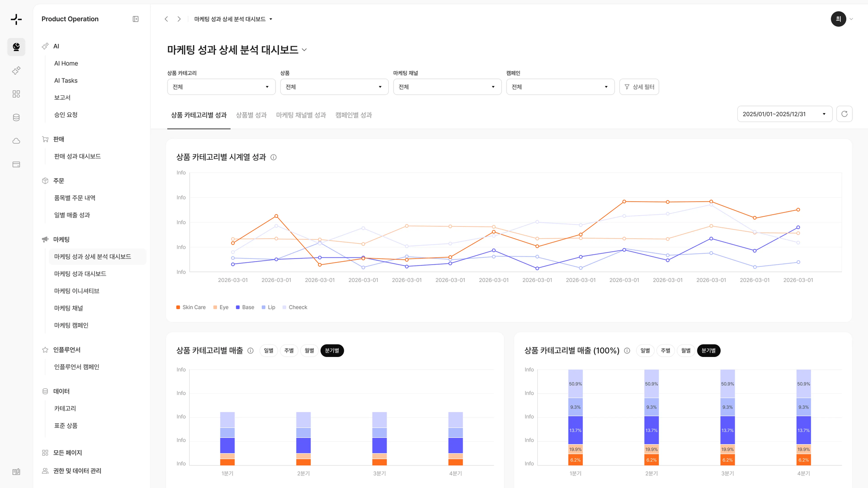Click the grid apps icon in left rail
This screenshot has width=868, height=488.
point(16,94)
